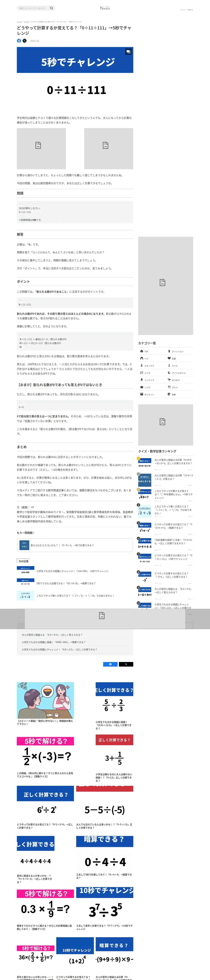Focus the keyword search input field
This screenshot has width=210, height=980.
34,8
